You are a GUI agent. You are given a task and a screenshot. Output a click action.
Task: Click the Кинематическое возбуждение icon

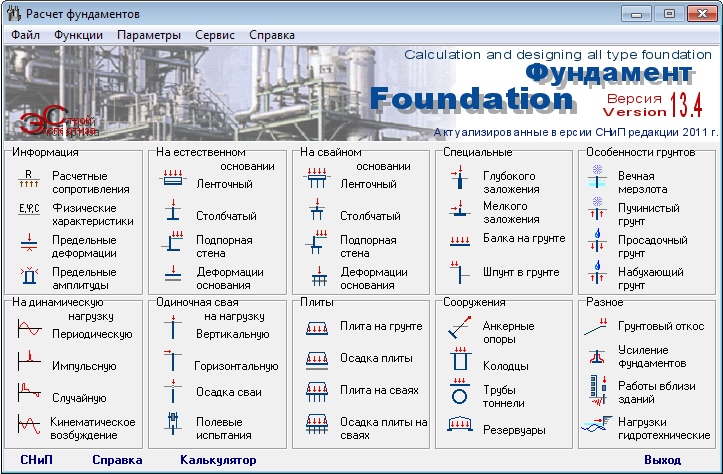coord(29,424)
